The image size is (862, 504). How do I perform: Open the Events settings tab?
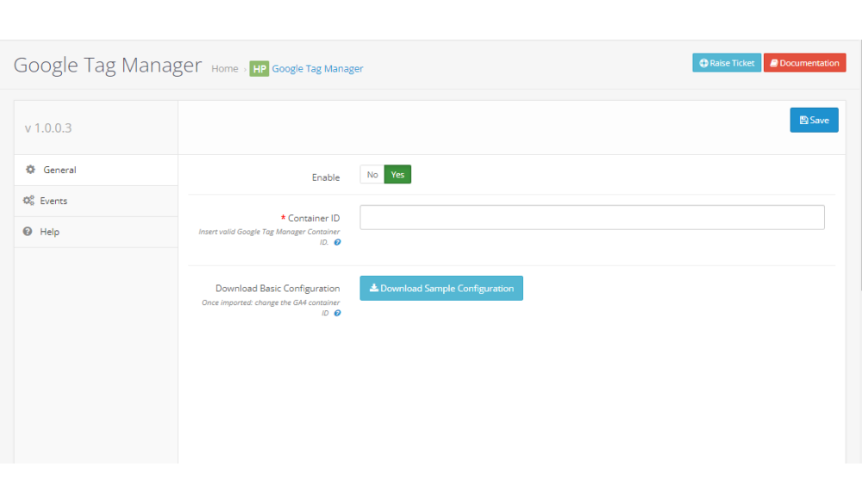53,201
